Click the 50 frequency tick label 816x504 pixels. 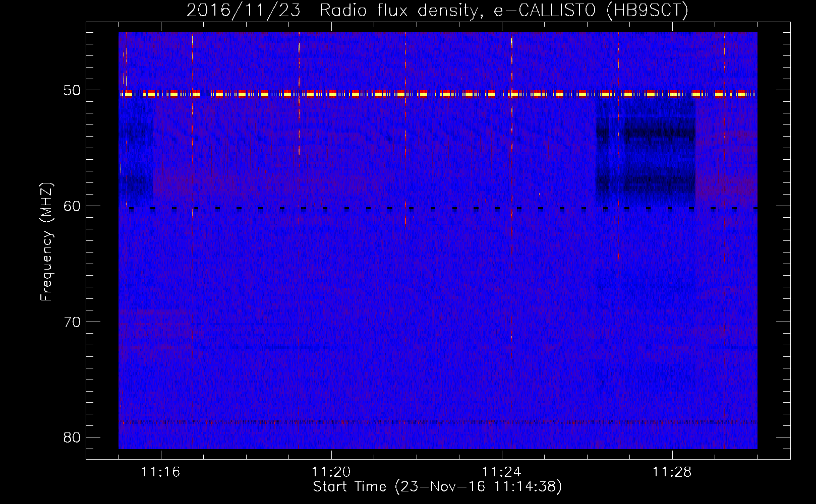[x=72, y=91]
